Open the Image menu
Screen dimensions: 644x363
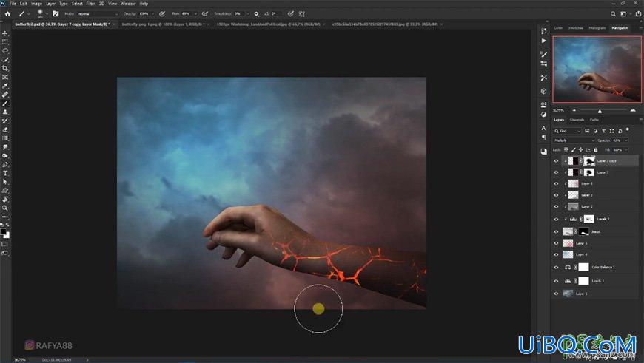[36, 4]
